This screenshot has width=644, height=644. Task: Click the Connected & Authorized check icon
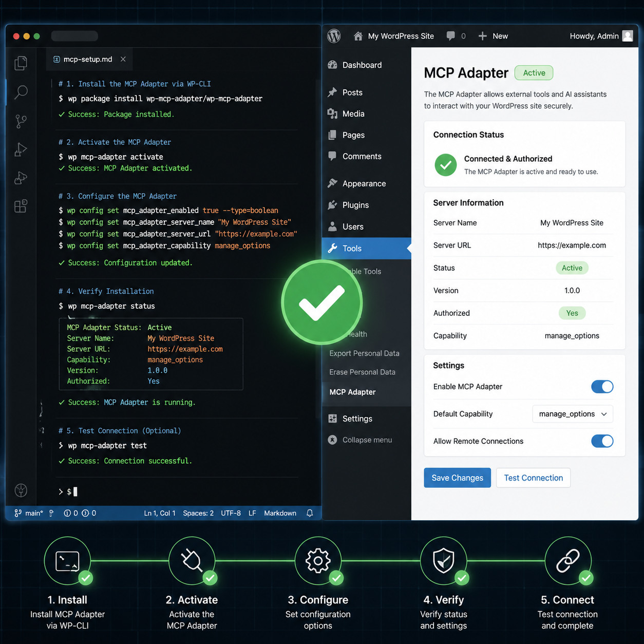[x=446, y=165]
